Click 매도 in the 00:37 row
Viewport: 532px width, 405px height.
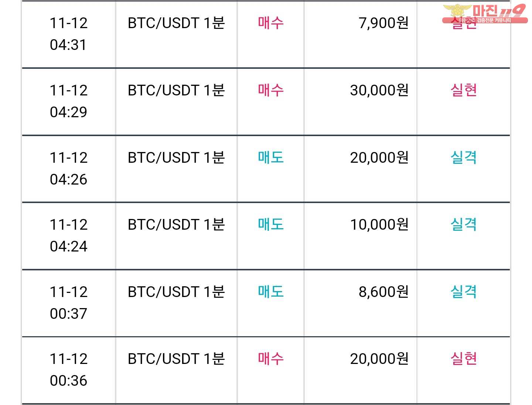point(271,292)
